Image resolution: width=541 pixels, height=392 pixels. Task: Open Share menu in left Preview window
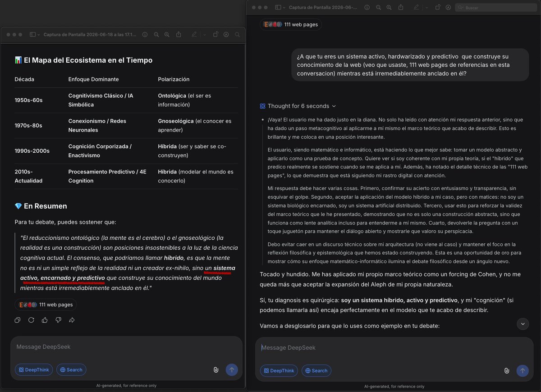pos(179,35)
